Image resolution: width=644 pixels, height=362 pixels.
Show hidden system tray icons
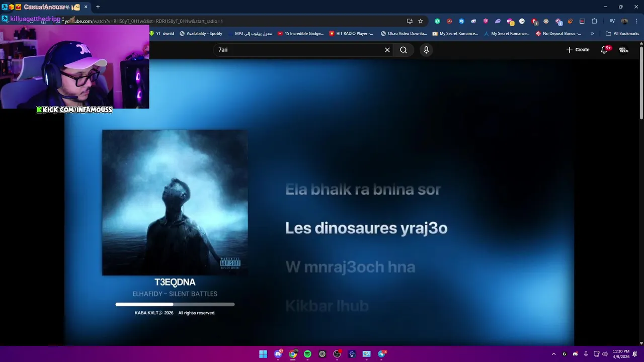tap(553, 354)
